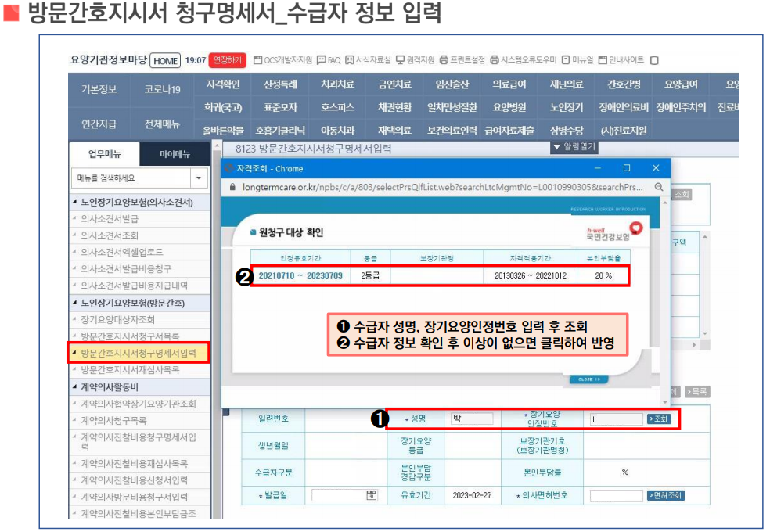Click the HOME button
Screen dimensions: 770x532
165,60
